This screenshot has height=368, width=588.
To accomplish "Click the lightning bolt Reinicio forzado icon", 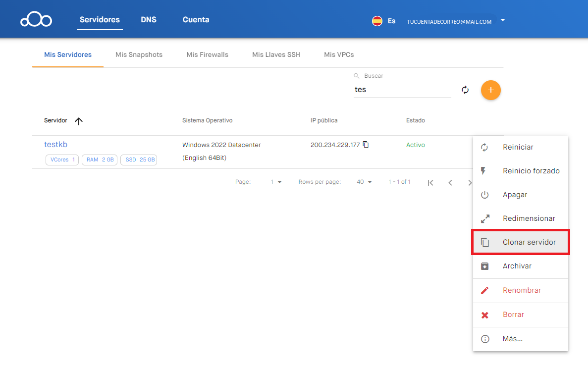I will (484, 170).
